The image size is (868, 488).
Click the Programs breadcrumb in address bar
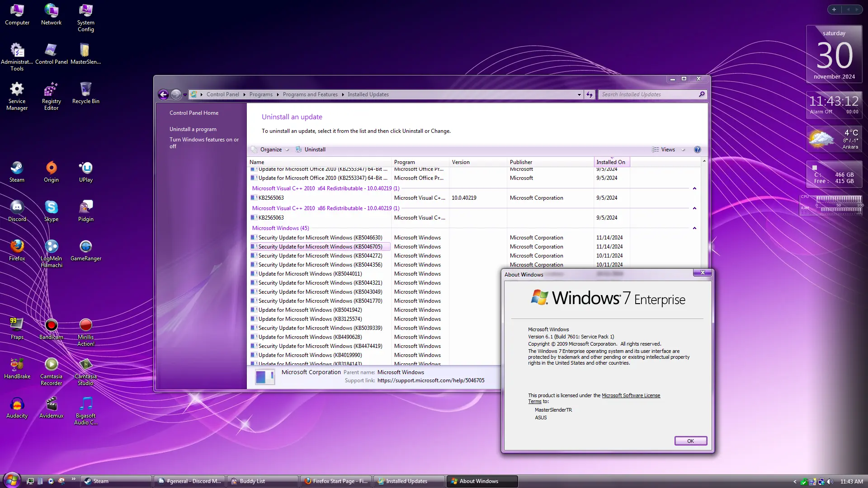(261, 94)
